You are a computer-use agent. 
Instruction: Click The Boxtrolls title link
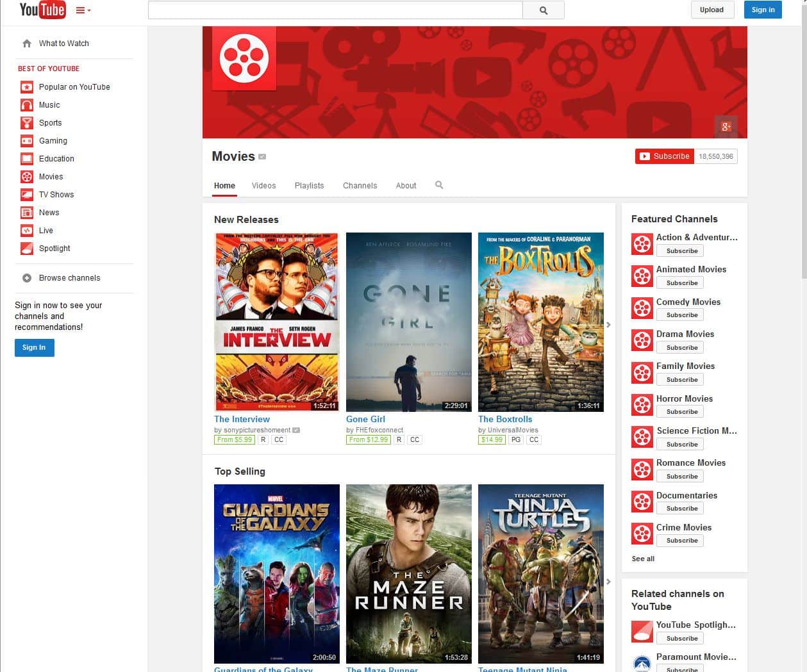[x=505, y=419]
